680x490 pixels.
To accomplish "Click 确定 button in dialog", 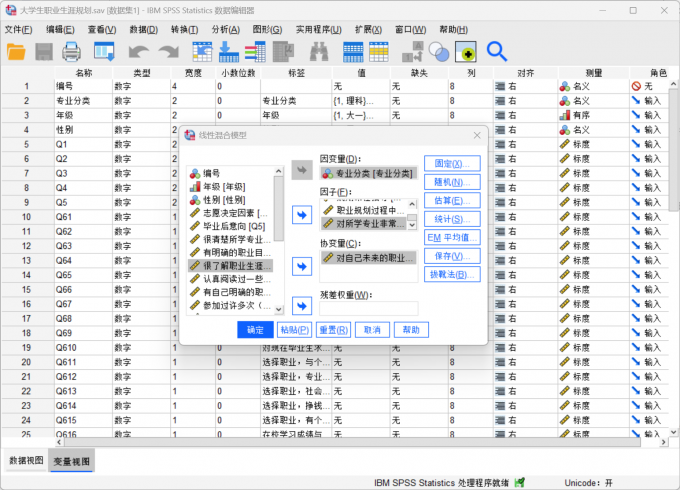I will (255, 330).
